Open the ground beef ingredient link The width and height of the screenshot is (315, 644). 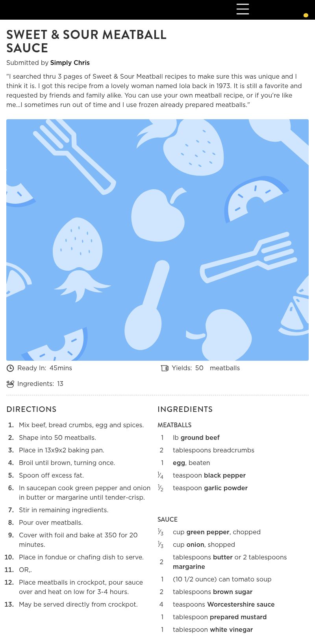click(x=200, y=437)
